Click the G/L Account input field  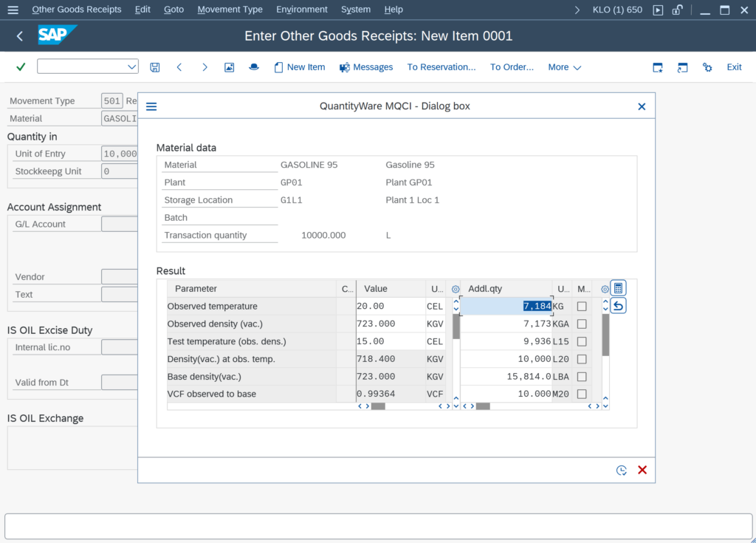tap(120, 224)
